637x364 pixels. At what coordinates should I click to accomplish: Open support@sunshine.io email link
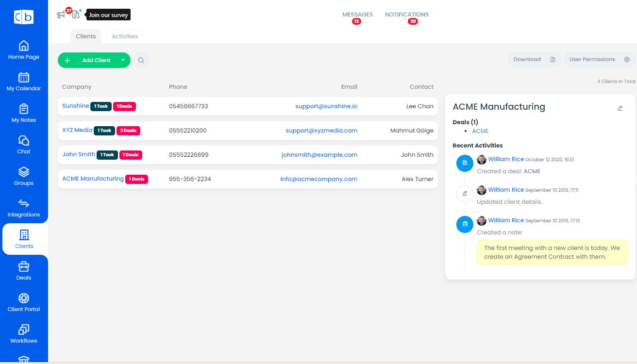click(326, 106)
